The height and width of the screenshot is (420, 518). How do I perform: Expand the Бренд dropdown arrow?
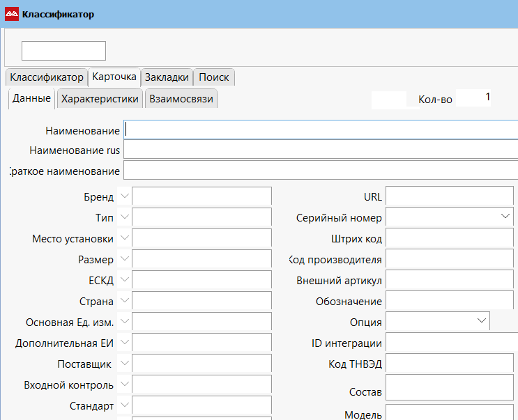pyautogui.click(x=125, y=196)
